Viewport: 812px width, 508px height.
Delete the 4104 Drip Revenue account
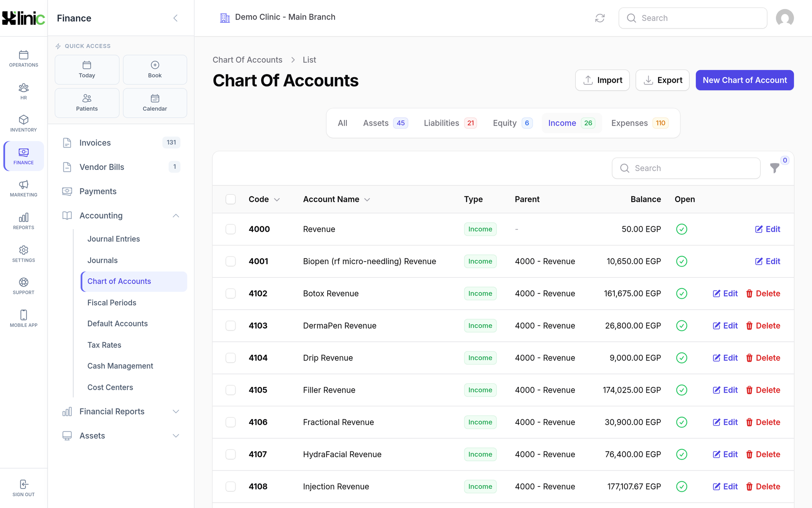coord(763,358)
